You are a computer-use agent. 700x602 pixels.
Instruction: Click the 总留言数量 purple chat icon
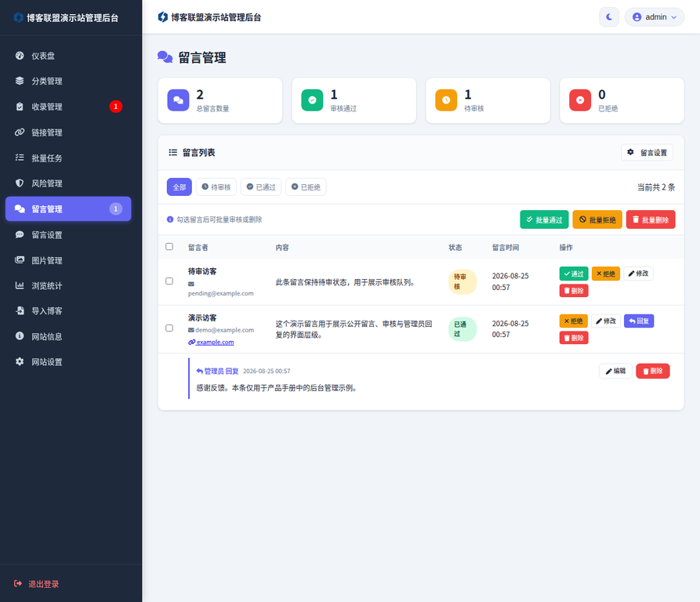(x=178, y=100)
